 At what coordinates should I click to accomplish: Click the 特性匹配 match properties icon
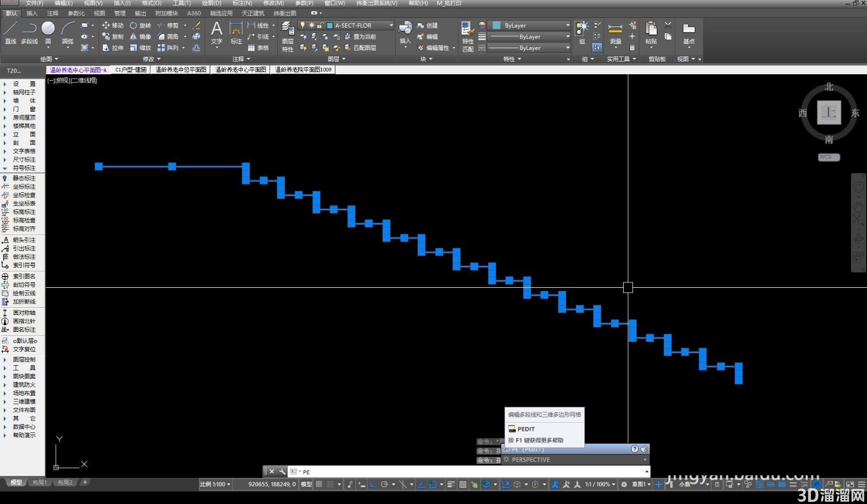tap(468, 36)
